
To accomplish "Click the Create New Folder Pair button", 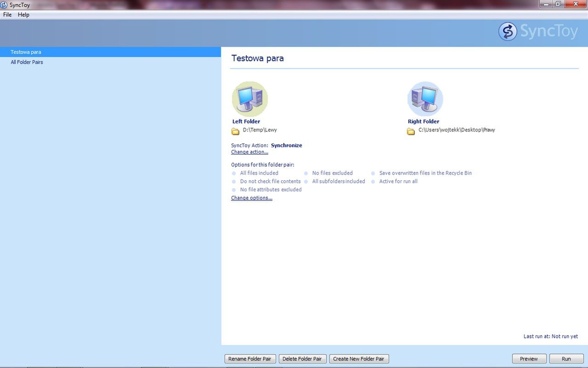I will point(359,359).
